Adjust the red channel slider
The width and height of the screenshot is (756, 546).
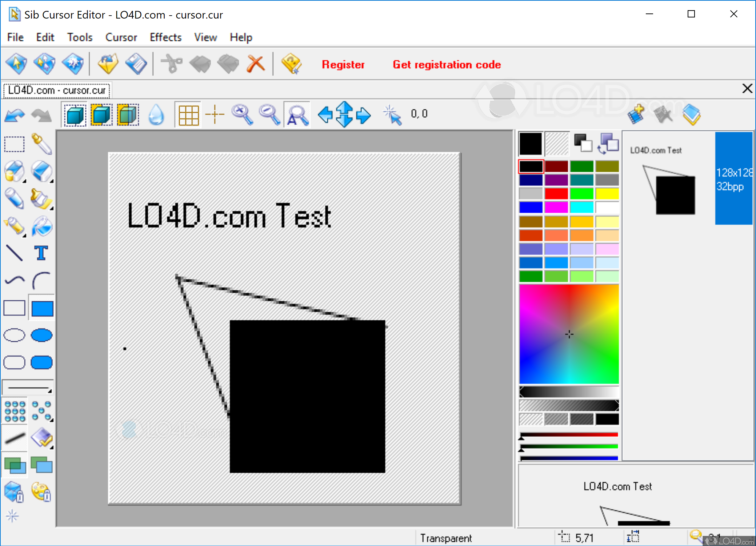pyautogui.click(x=569, y=435)
